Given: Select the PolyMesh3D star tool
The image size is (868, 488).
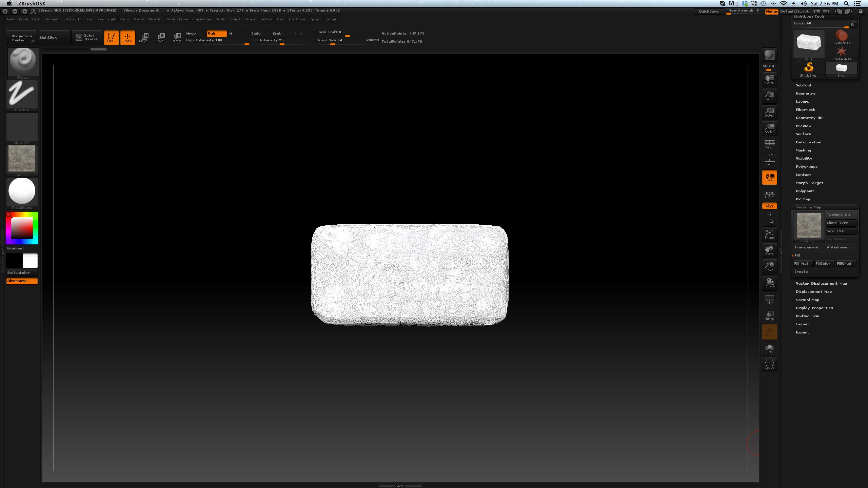Looking at the screenshot, I should coord(841,54).
